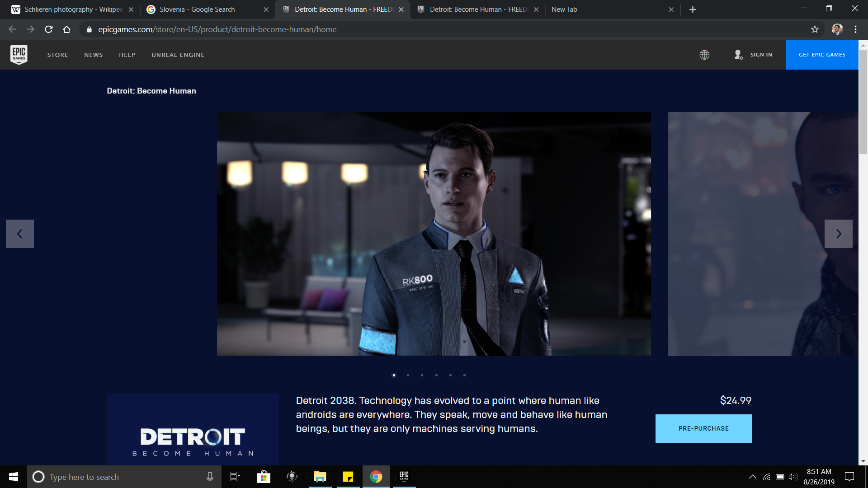Open the STORE menu item
Screen dimensions: 868x488
click(58, 55)
